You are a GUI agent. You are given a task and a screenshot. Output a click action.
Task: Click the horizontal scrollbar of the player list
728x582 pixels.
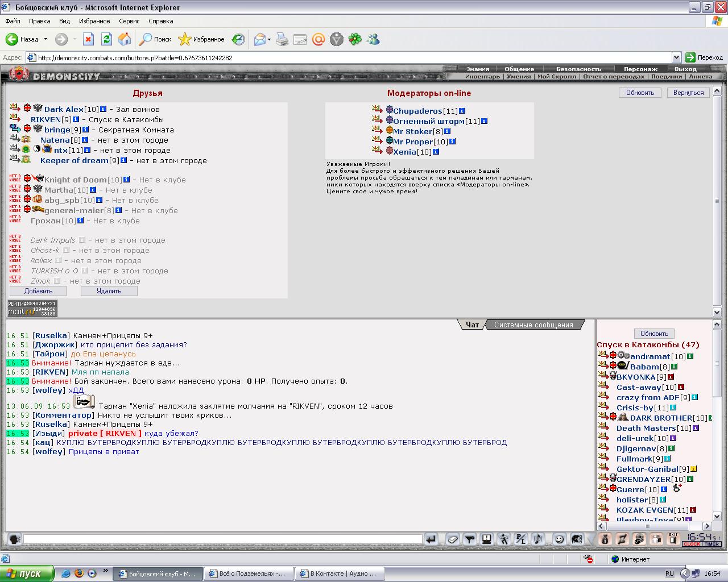(x=654, y=526)
